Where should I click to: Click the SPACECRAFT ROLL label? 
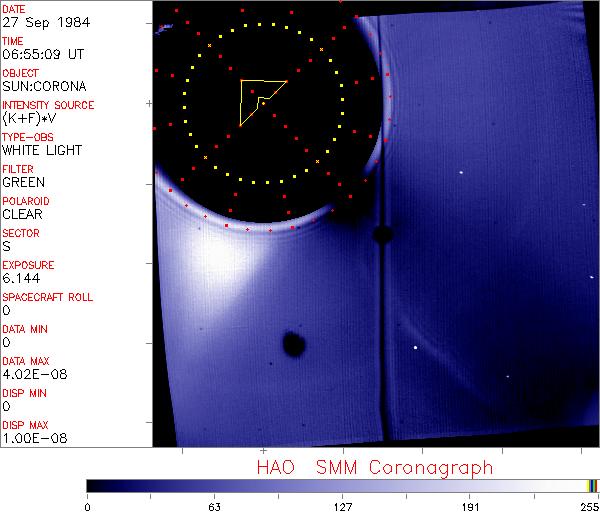click(x=48, y=297)
